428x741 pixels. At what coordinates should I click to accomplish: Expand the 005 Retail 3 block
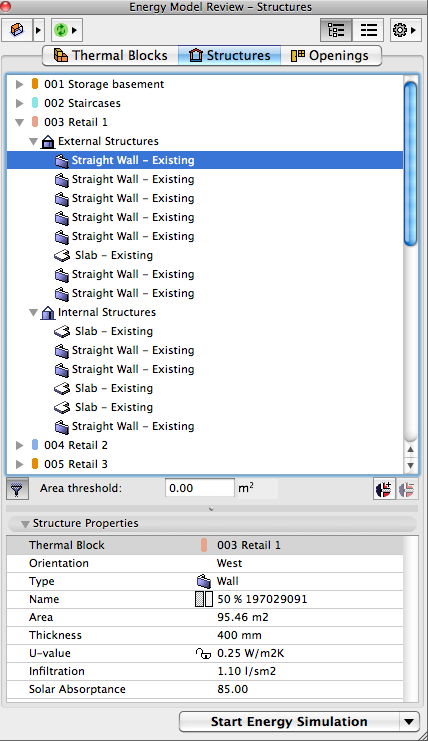19,464
